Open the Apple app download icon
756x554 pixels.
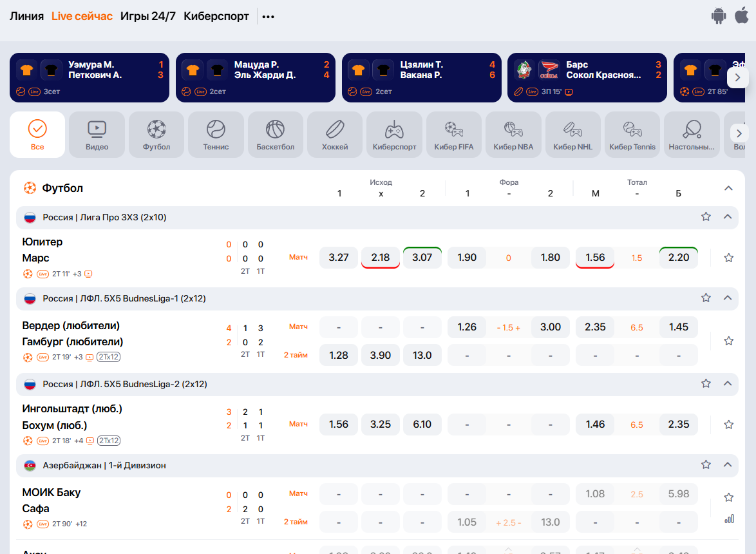tap(742, 16)
